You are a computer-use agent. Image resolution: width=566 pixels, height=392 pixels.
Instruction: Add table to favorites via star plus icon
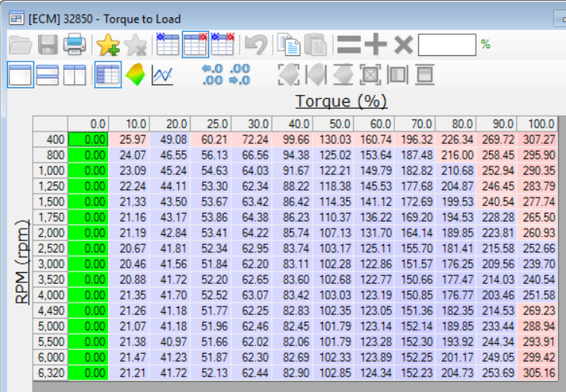(108, 45)
